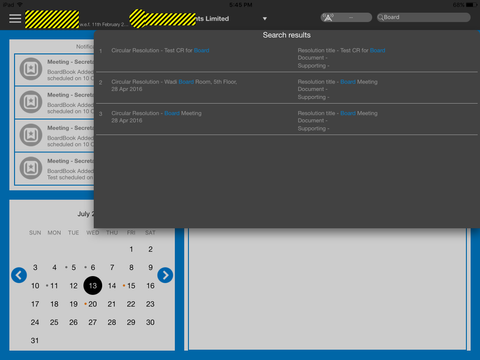Open result 1 Test CR for Board
Screen dimensions: 480x360
pos(287,57)
